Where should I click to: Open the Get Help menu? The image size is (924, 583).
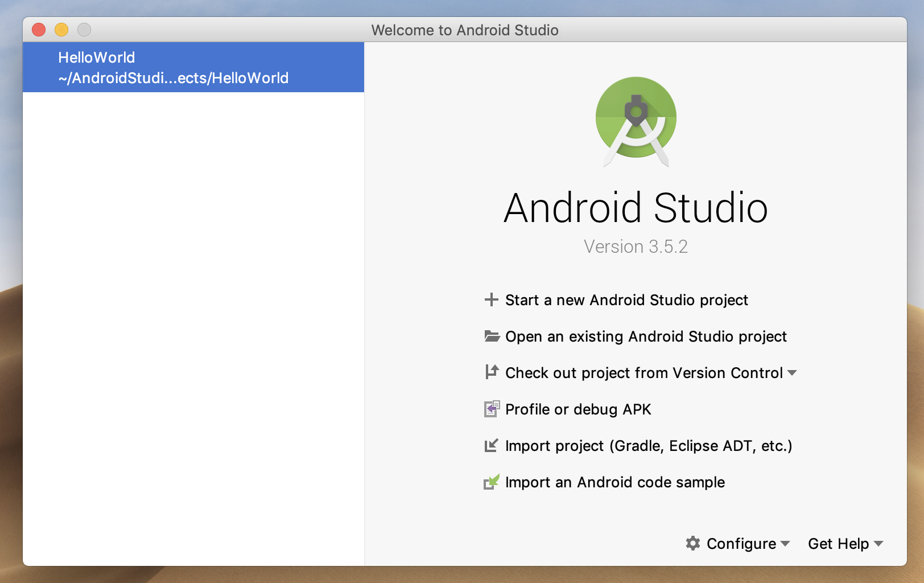click(x=845, y=544)
